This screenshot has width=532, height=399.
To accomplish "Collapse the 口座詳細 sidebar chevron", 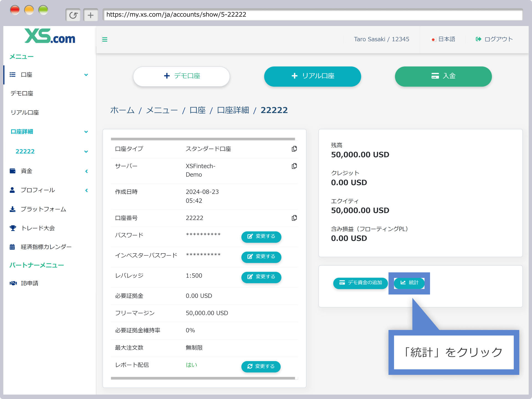I will coord(86,132).
